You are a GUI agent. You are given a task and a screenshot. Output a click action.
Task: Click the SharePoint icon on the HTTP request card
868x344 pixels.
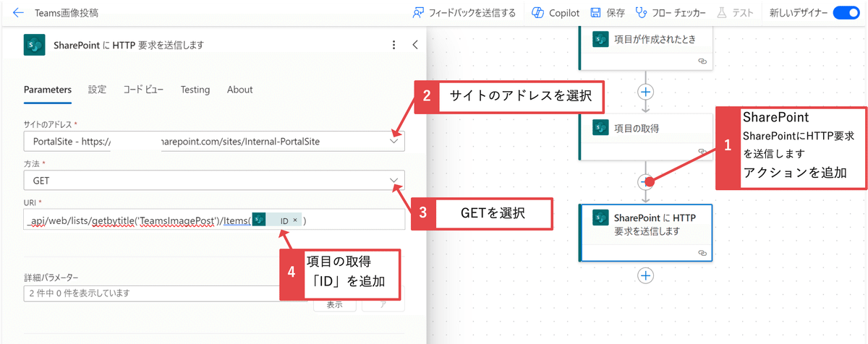[600, 218]
